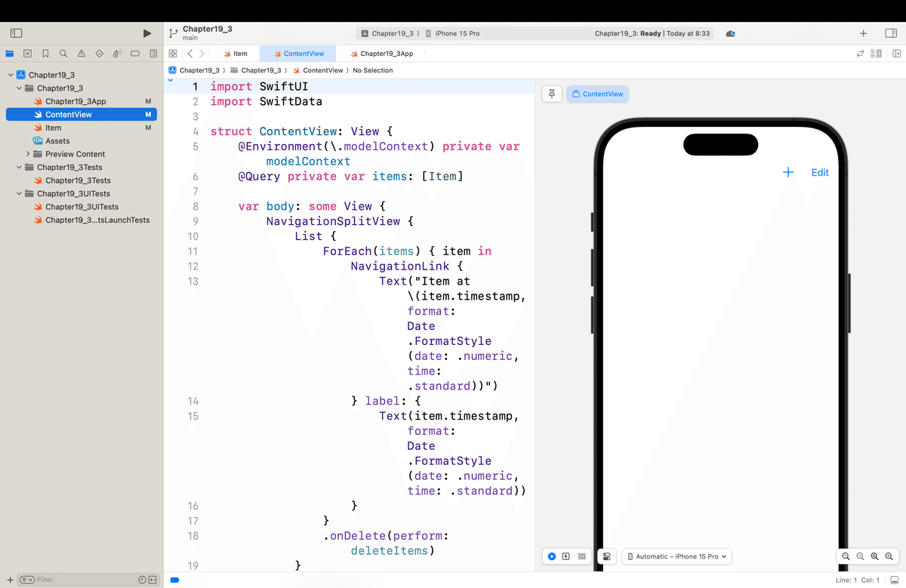Tap the plus button in the iPhone preview
The width and height of the screenshot is (906, 588).
coord(788,172)
